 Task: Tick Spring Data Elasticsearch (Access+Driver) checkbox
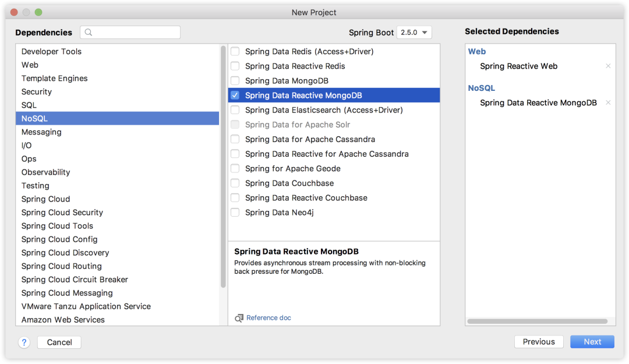pyautogui.click(x=235, y=110)
